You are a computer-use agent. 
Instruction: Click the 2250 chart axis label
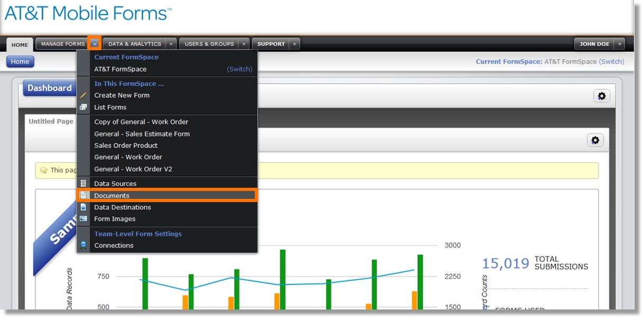pos(453,276)
